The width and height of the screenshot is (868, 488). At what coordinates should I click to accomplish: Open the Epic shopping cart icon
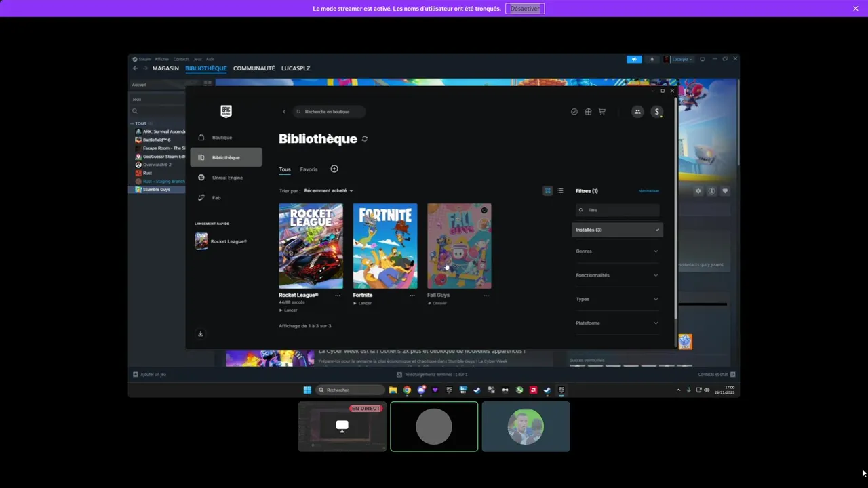click(x=601, y=112)
